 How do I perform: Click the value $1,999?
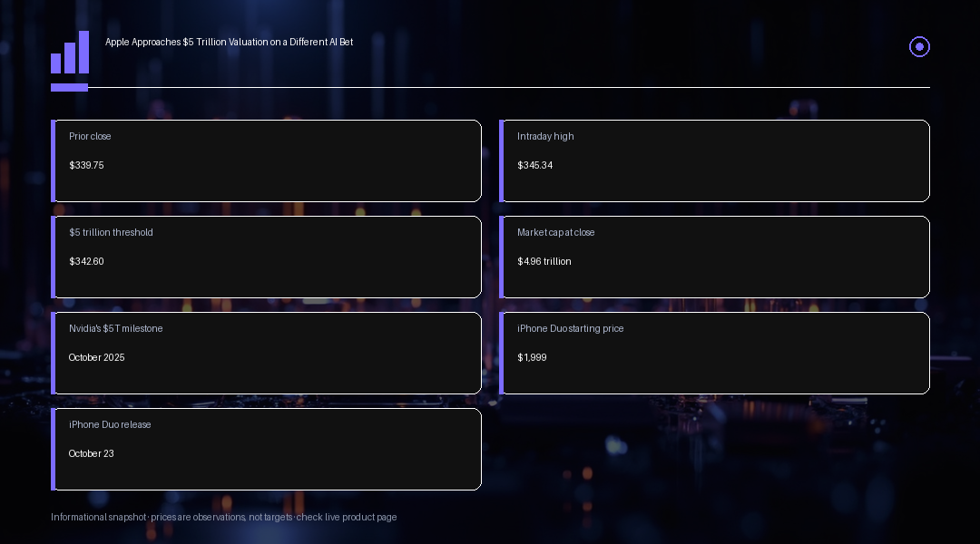pyautogui.click(x=532, y=358)
